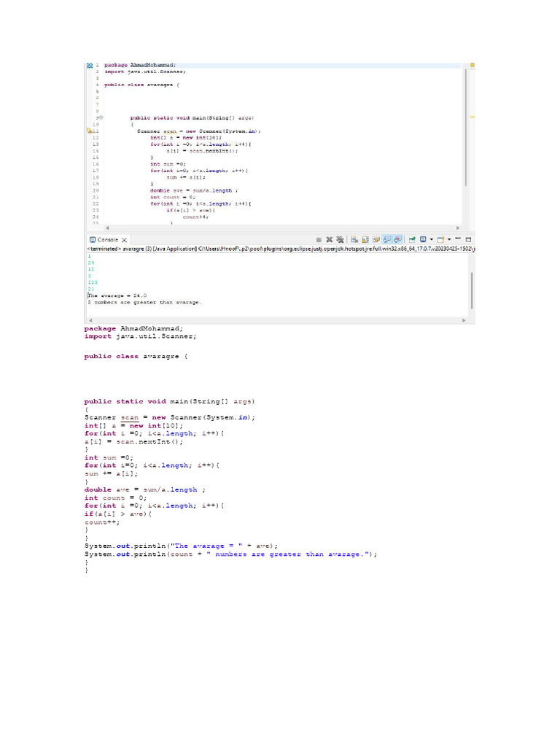Clear the Console output
The image size is (560, 747).
[x=354, y=239]
